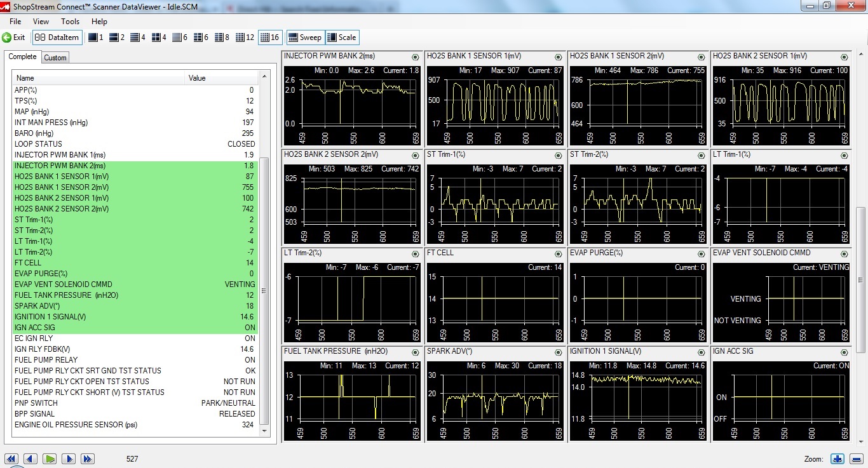Toggle the LT Trim-2 graph radio button
Viewport: 868px width, 468px height.
click(x=416, y=254)
